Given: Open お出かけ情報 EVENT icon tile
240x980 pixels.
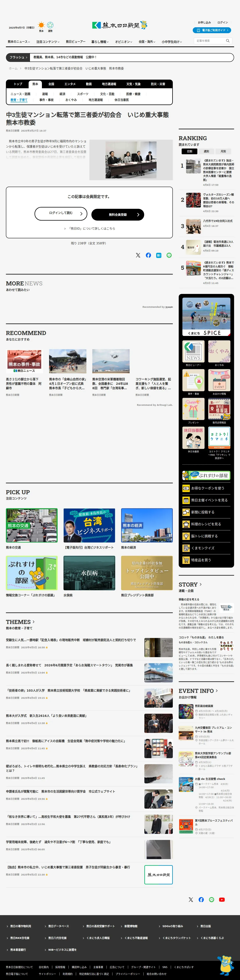Looking at the screenshot, I should (219, 380).
